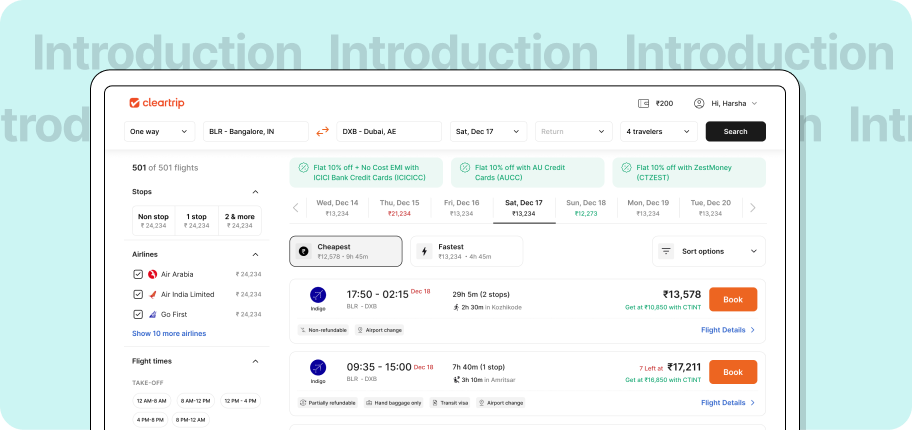Open the One way trip type dropdown
Image resolution: width=912 pixels, height=430 pixels.
pyautogui.click(x=159, y=131)
